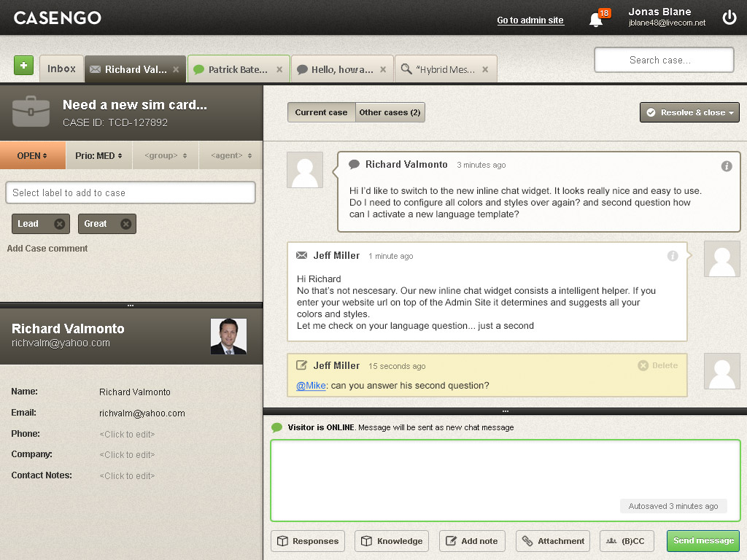This screenshot has height=560, width=747.
Task: Remove the Lead label
Action: (60, 224)
